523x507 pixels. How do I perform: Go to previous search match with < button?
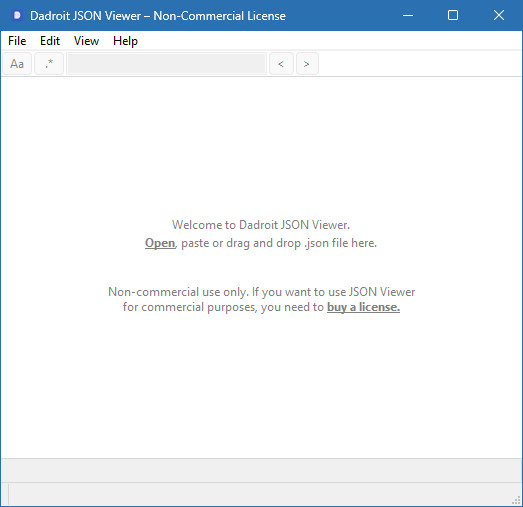tap(281, 63)
